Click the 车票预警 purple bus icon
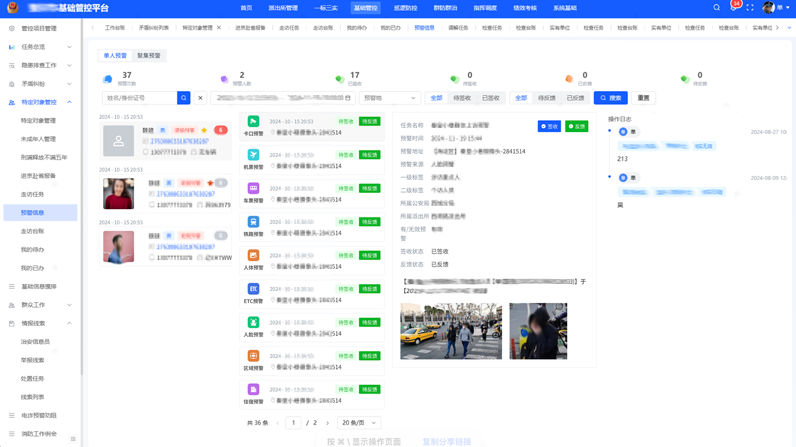This screenshot has height=447, width=796. (x=253, y=188)
